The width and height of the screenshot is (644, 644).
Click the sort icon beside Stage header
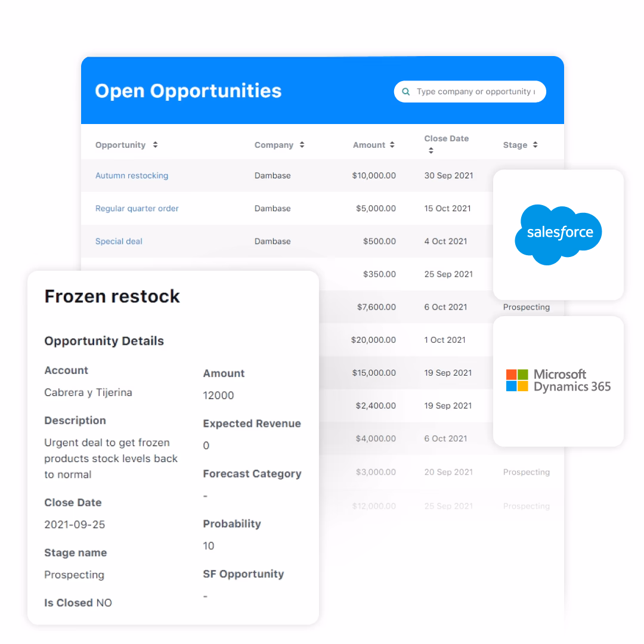point(535,144)
